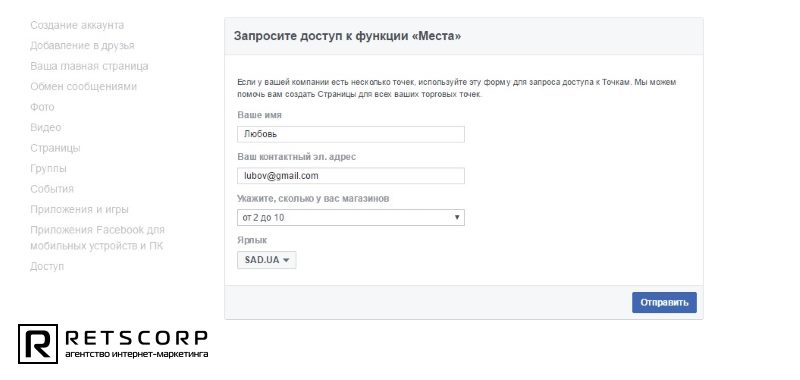Open «Добавление в друзья» sidebar link

pyautogui.click(x=82, y=45)
